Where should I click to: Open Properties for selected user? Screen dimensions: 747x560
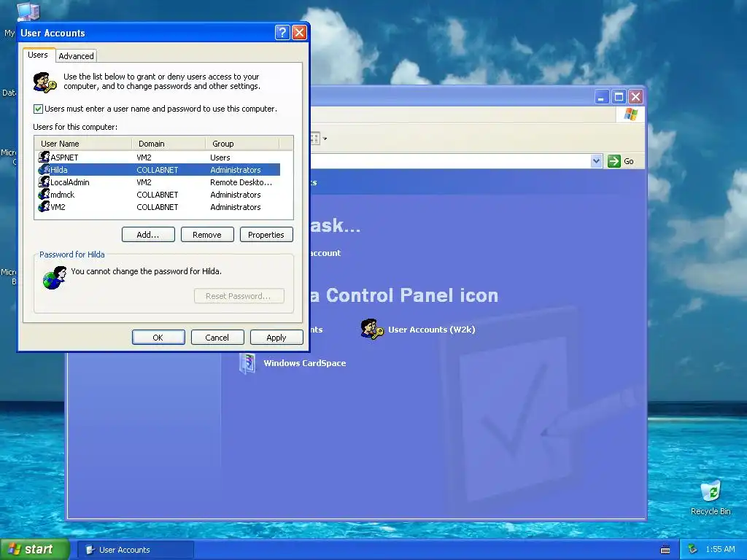click(x=266, y=235)
